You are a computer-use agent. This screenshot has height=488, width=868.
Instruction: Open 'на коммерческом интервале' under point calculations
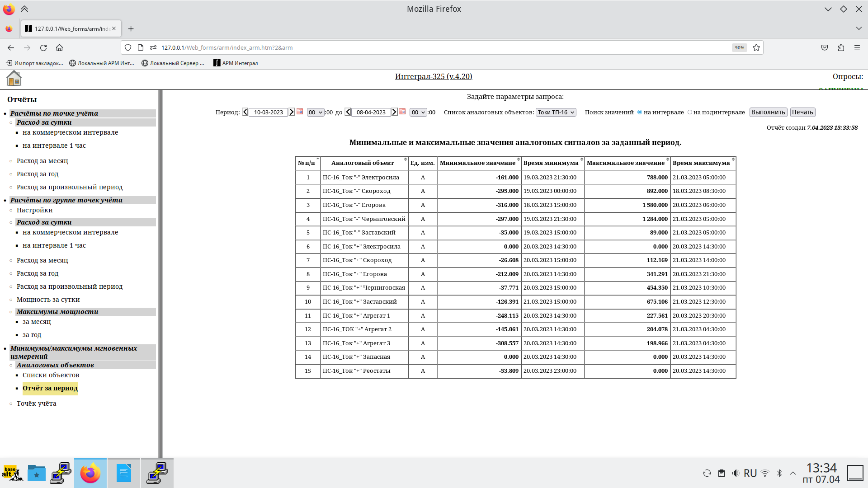point(70,132)
